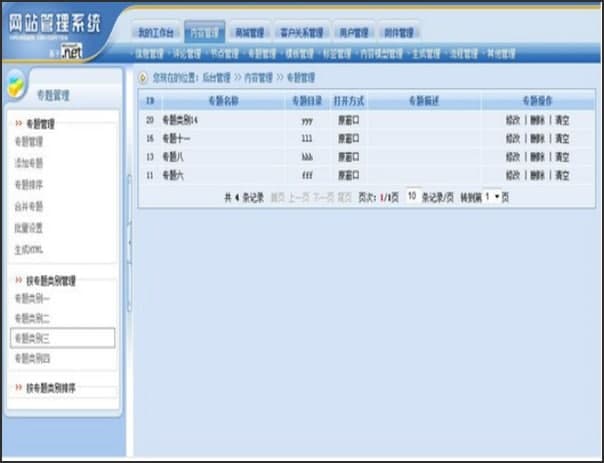Click the yyy directory cell
Viewport: 604px width, 463px height.
[307, 121]
